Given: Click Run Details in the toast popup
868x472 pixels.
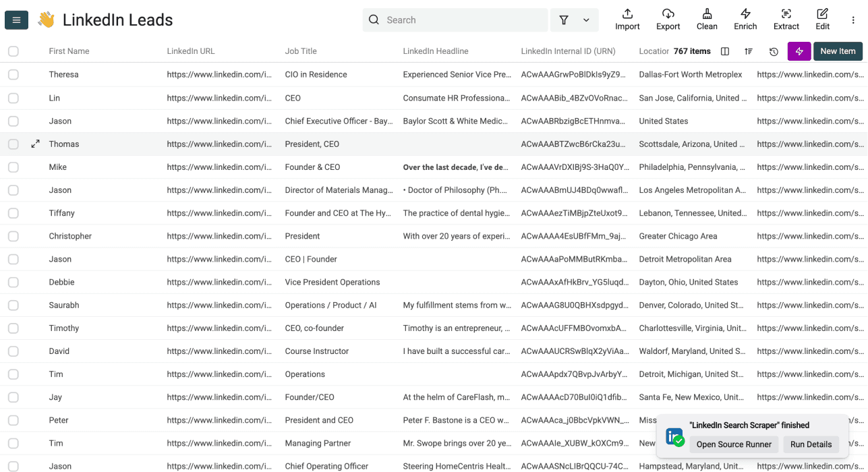Looking at the screenshot, I should 811,444.
